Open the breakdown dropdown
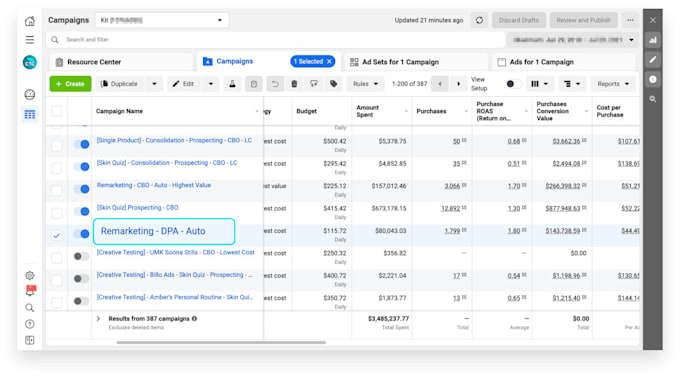The height and width of the screenshot is (376, 680). tap(572, 84)
